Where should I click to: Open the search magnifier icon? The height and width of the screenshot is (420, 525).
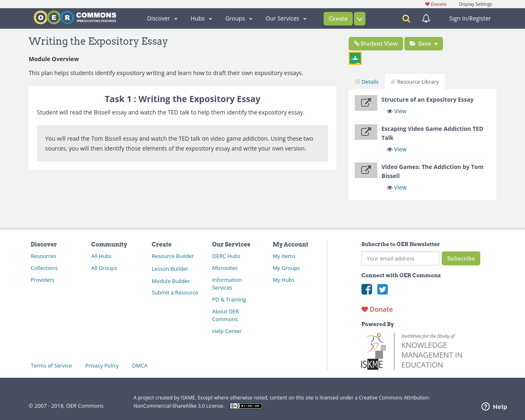coord(405,18)
